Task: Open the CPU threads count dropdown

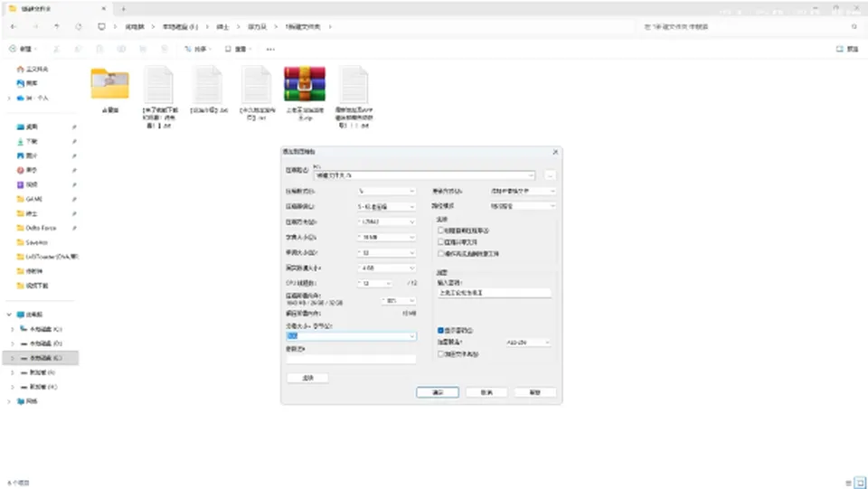Action: point(374,283)
